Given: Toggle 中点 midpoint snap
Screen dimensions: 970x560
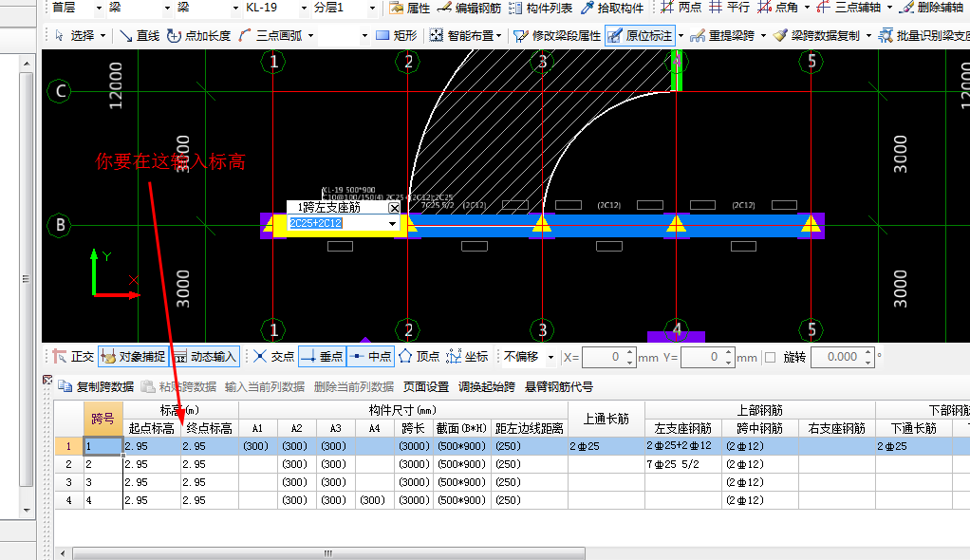Looking at the screenshot, I should coord(370,357).
